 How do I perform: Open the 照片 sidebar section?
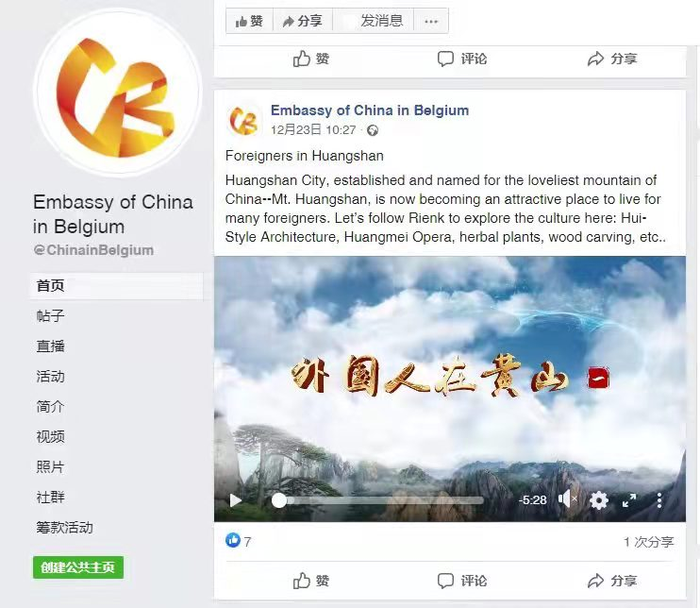point(50,466)
